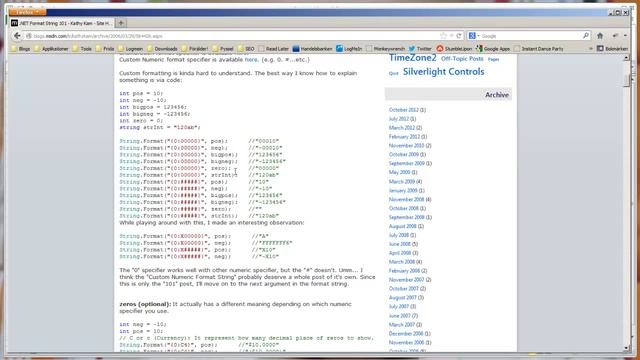This screenshot has width=640, height=360.
Task: Open the Downloads bookmark folder
Action: coord(162,49)
